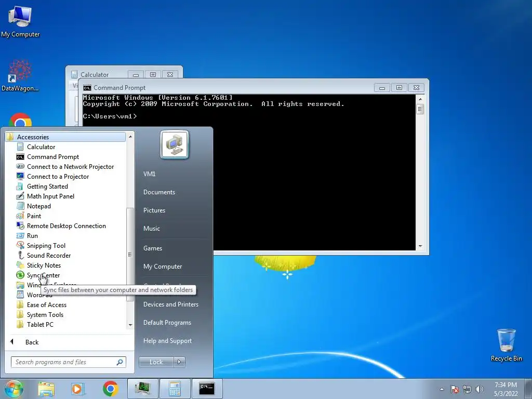Show hidden tray icons arrow
This screenshot has height=399, width=532.
tap(442, 389)
